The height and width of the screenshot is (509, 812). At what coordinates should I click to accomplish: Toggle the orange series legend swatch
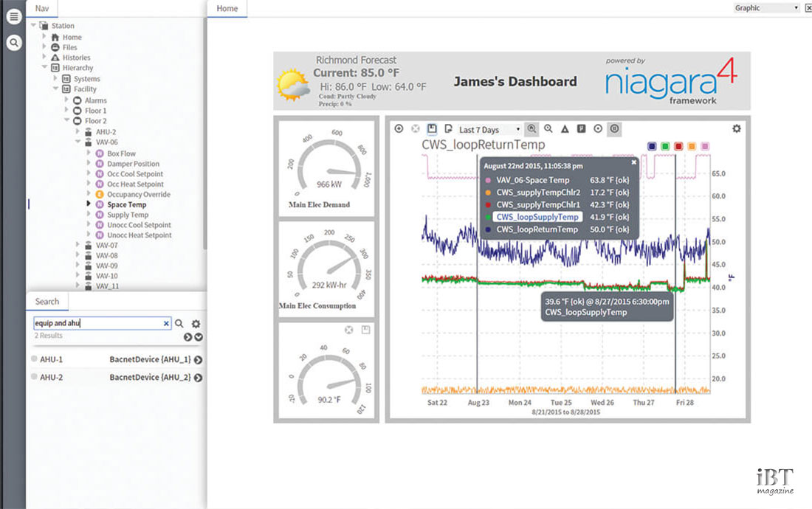point(692,146)
